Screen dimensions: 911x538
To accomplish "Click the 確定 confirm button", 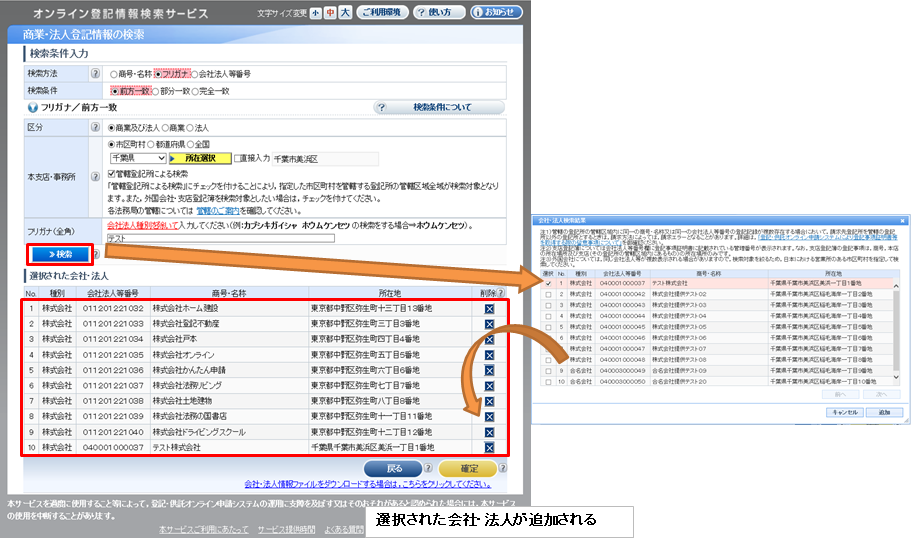I will 466,468.
